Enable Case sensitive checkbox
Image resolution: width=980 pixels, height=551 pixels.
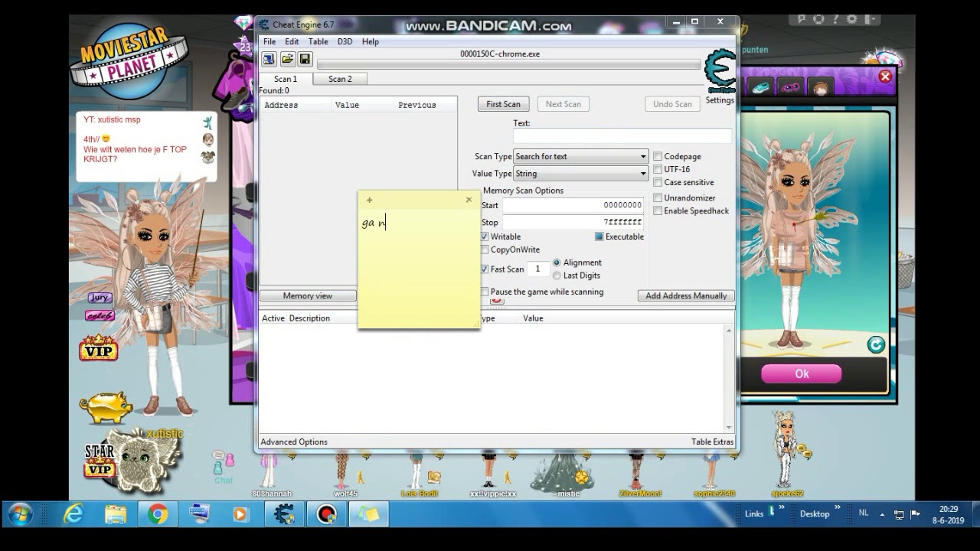click(x=658, y=182)
